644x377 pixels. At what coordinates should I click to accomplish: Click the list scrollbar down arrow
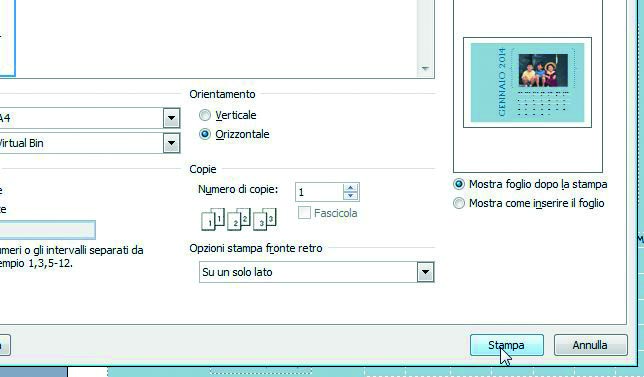pos(425,69)
